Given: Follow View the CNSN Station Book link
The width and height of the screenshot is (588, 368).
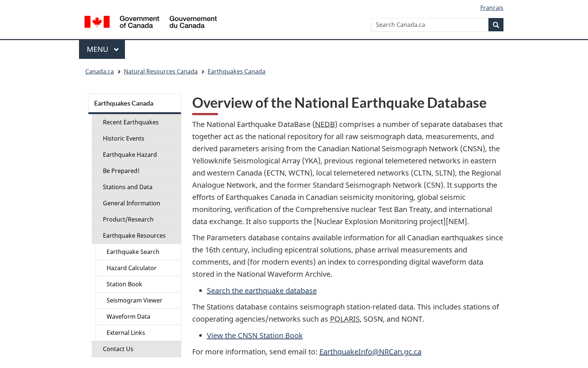Looking at the screenshot, I should pos(255,336).
